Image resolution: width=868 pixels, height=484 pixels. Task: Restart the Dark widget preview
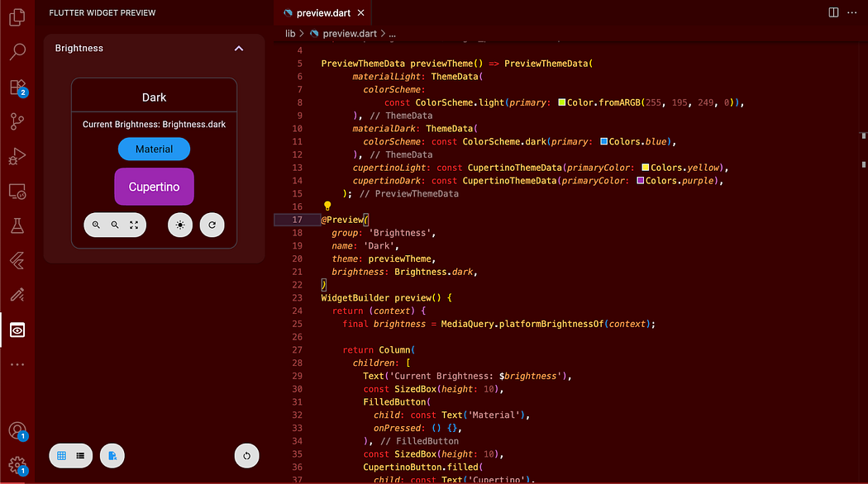pos(212,225)
